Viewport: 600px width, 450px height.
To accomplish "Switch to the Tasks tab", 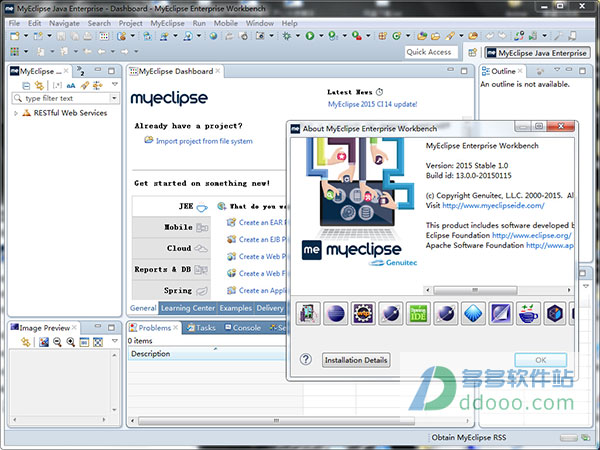I will click(201, 328).
